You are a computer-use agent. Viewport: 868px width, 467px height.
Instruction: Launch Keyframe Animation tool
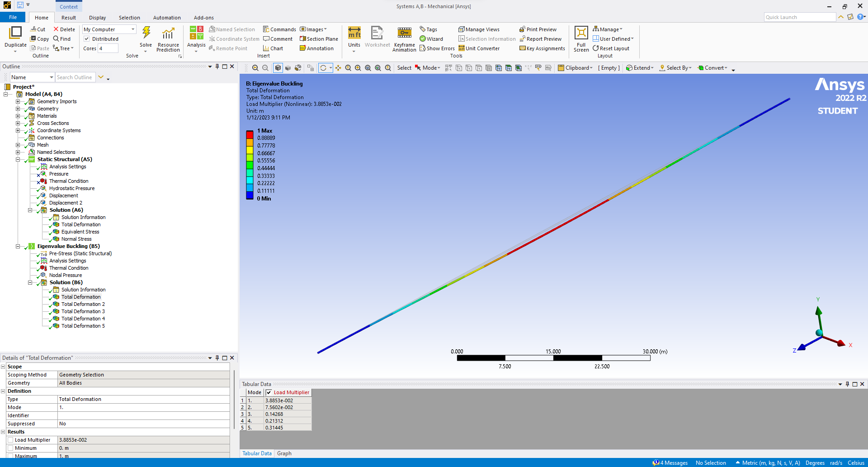pyautogui.click(x=404, y=33)
